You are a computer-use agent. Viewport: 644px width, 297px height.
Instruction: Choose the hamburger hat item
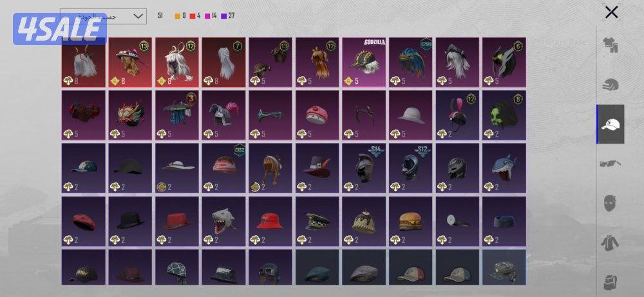coord(411,221)
